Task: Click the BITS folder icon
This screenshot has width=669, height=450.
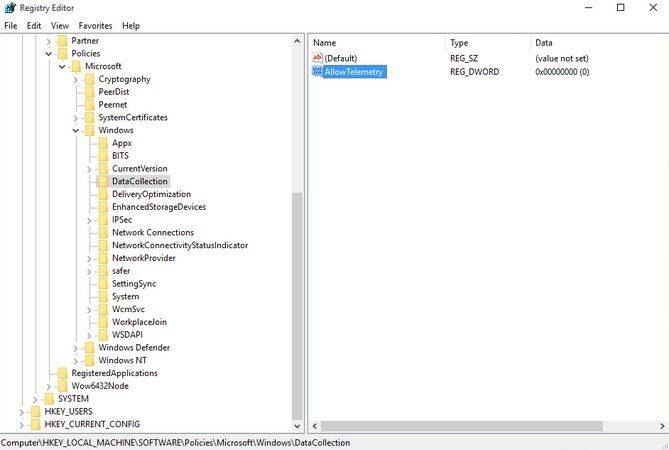Action: pos(103,156)
